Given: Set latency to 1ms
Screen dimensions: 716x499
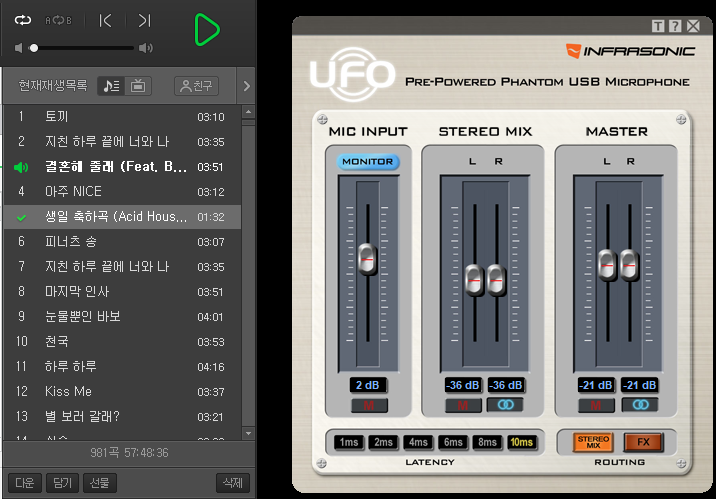Looking at the screenshot, I should [x=349, y=442].
